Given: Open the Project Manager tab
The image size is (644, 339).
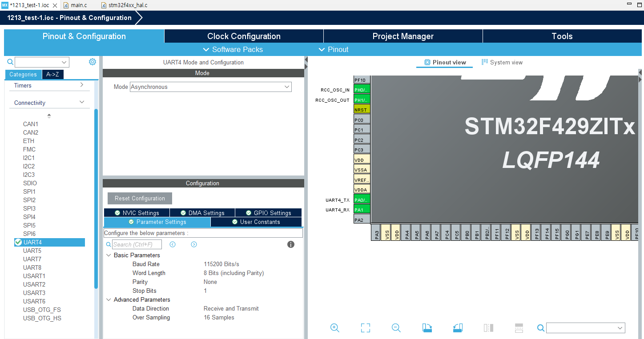Looking at the screenshot, I should point(403,36).
